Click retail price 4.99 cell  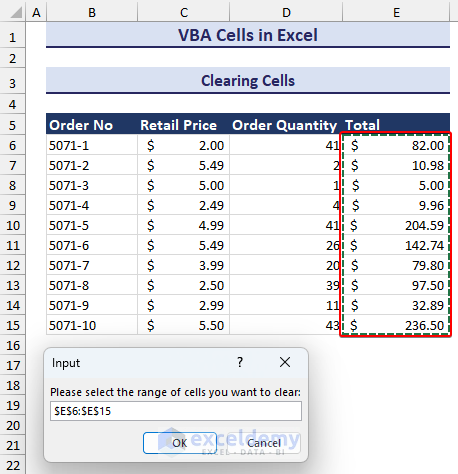click(x=183, y=225)
